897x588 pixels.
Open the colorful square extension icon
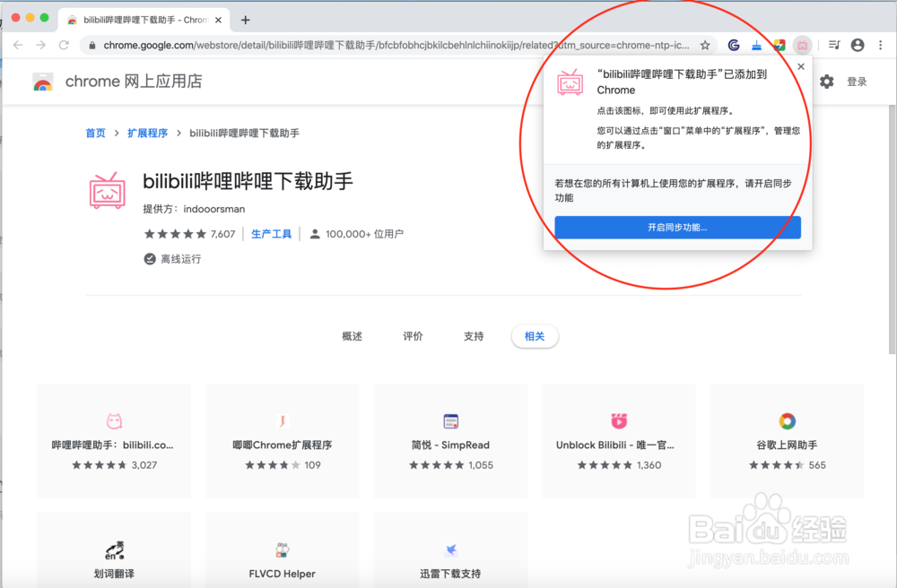[x=779, y=45]
